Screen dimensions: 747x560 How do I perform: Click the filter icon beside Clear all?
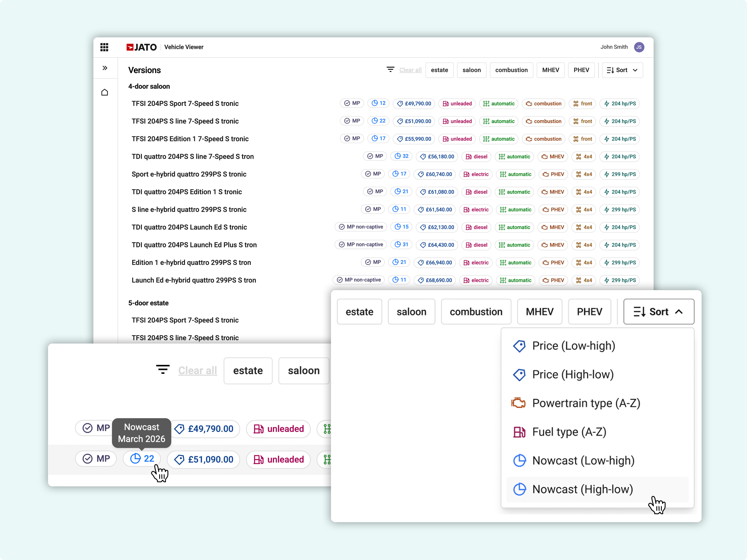390,69
